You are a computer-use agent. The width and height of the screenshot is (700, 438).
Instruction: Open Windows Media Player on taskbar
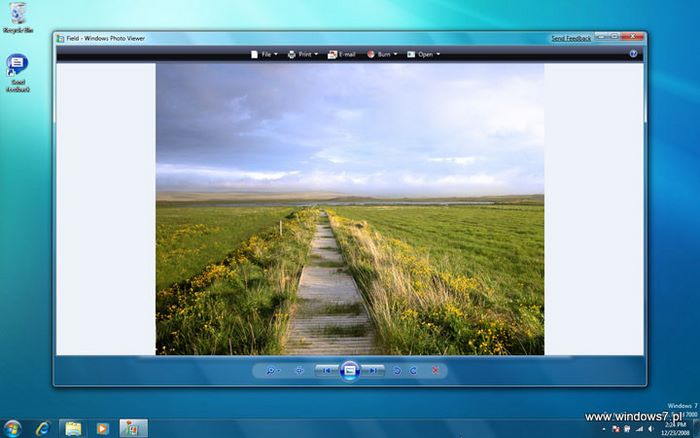[x=102, y=429]
